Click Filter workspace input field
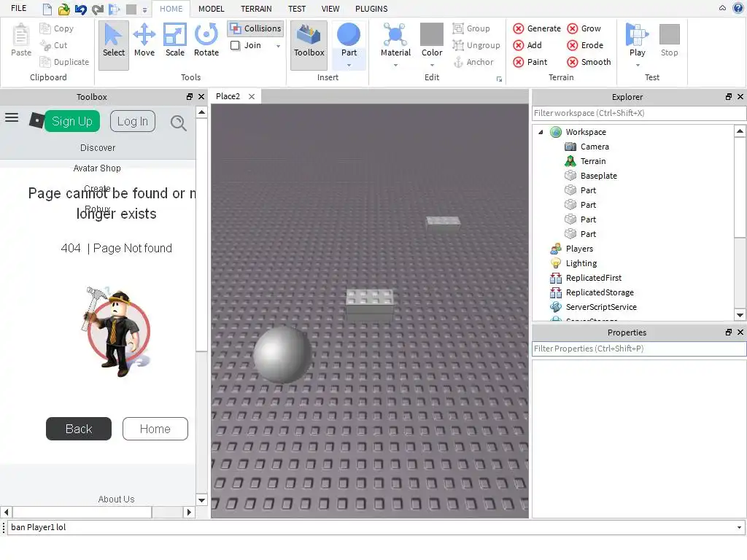This screenshot has width=747, height=560. tap(639, 113)
